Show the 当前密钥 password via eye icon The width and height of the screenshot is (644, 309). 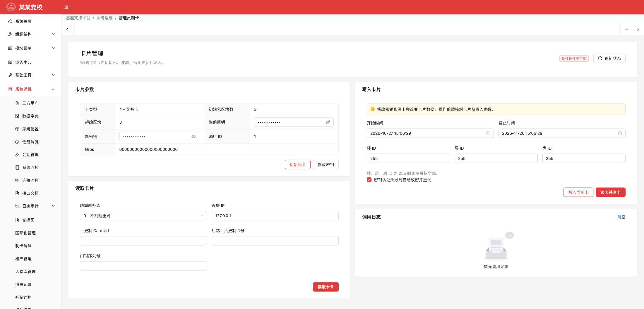(328, 122)
